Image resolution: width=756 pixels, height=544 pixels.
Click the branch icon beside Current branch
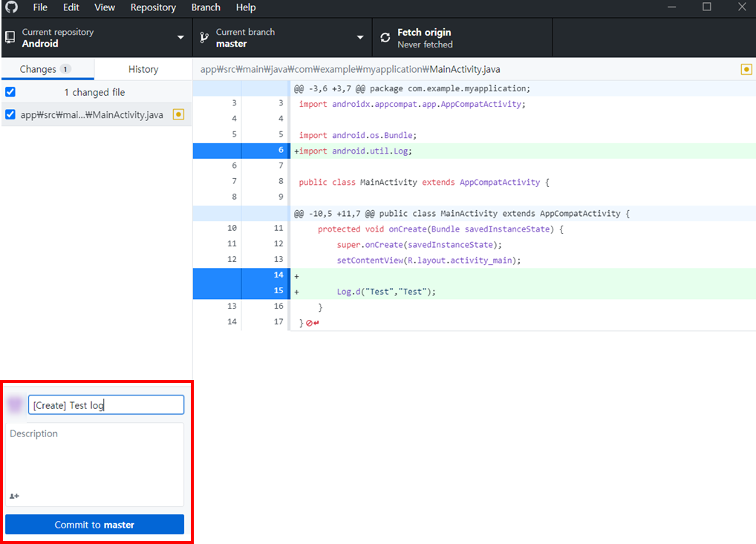click(x=204, y=38)
